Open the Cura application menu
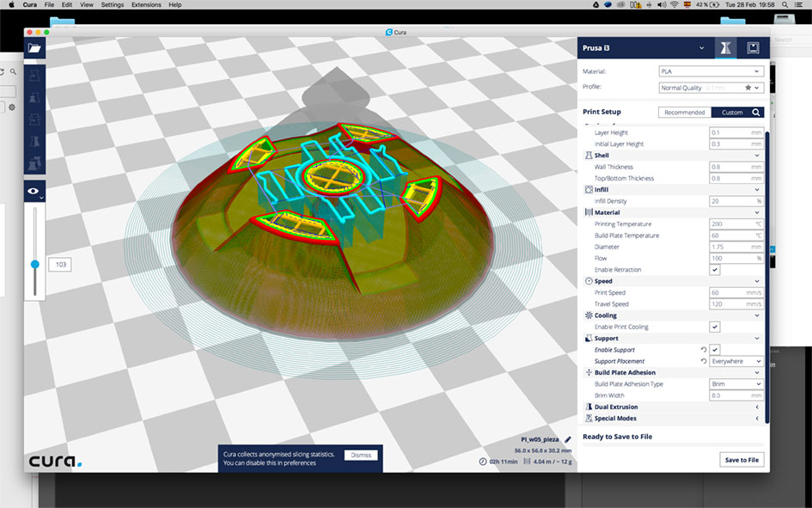This screenshot has width=812, height=508. [29, 4]
